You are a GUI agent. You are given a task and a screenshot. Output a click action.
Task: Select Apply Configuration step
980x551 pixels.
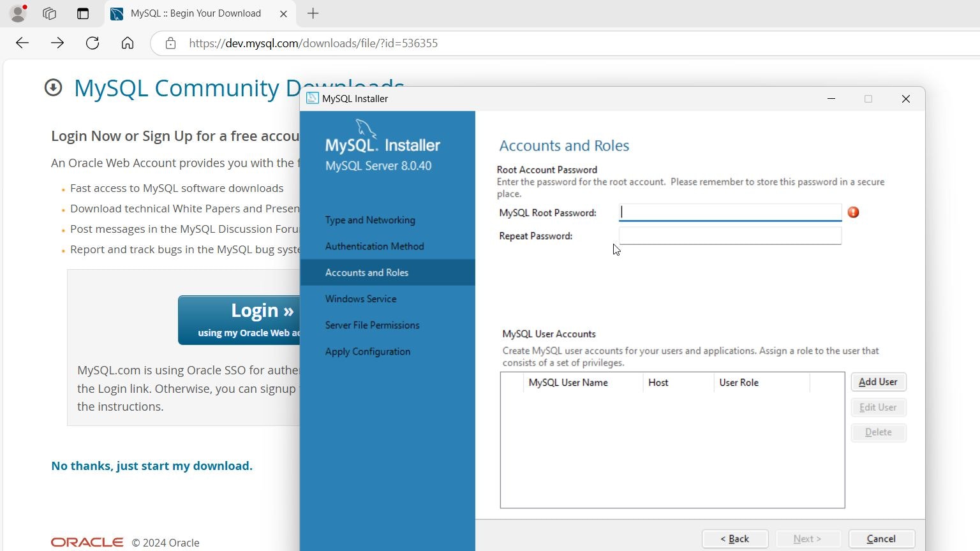tap(367, 351)
